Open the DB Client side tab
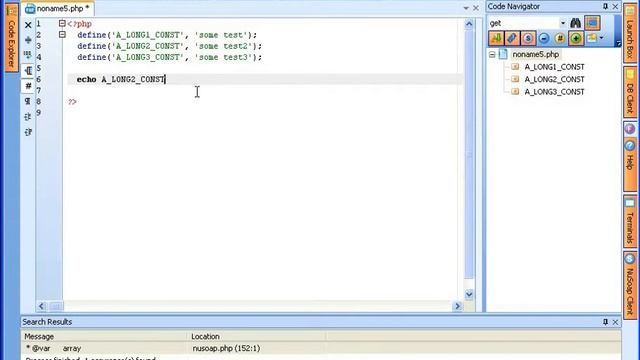This screenshot has width=640, height=360. tap(630, 91)
